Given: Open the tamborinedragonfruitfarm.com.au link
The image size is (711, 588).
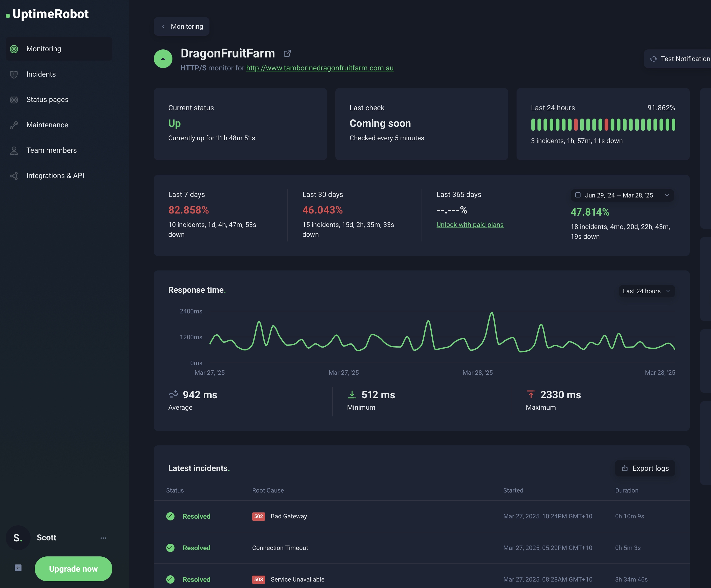Looking at the screenshot, I should tap(320, 68).
